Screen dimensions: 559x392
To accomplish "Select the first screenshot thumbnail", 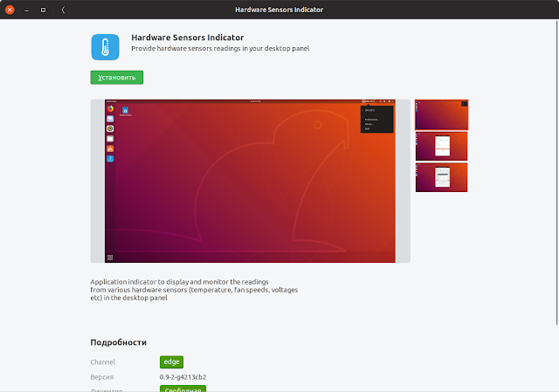I will coord(441,114).
